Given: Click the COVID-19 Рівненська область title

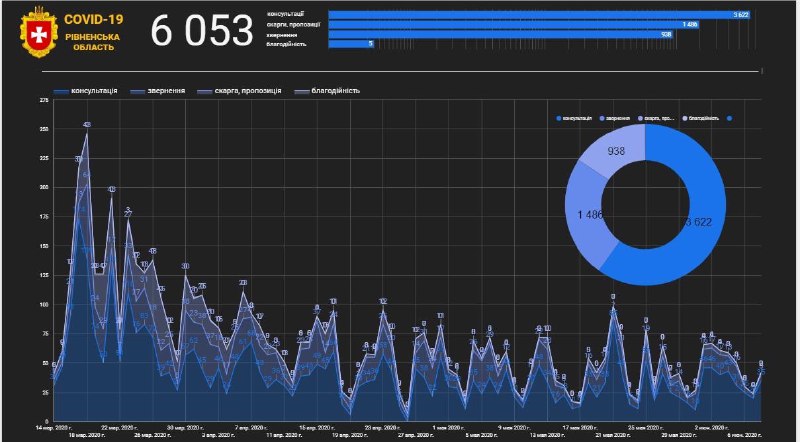Looking at the screenshot, I should (x=95, y=32).
